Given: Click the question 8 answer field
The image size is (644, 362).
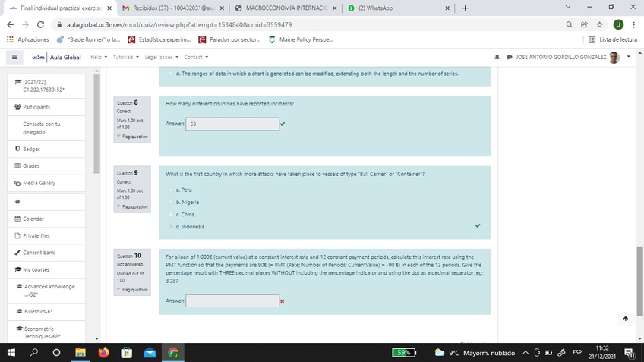Looking at the screenshot, I should 232,124.
